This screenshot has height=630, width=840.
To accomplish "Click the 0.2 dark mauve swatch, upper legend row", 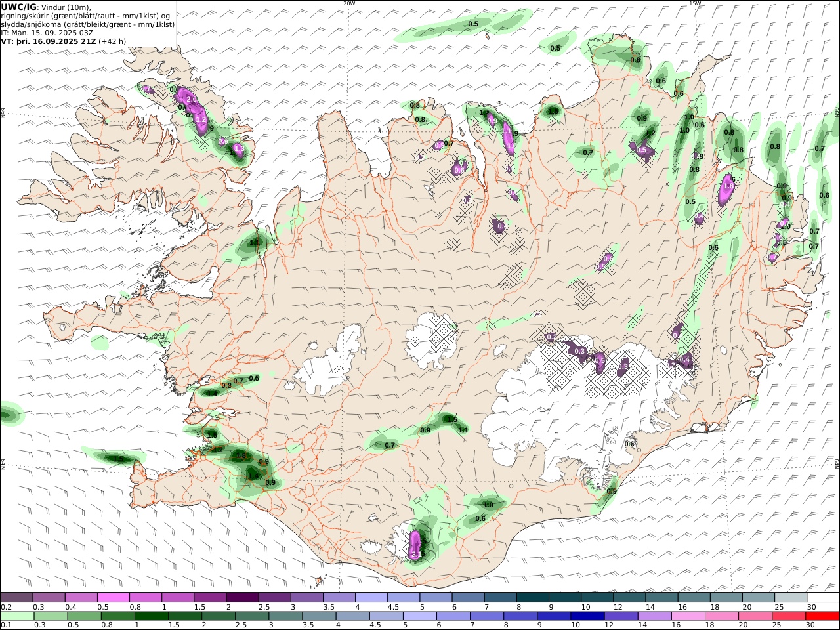I will click(17, 597).
